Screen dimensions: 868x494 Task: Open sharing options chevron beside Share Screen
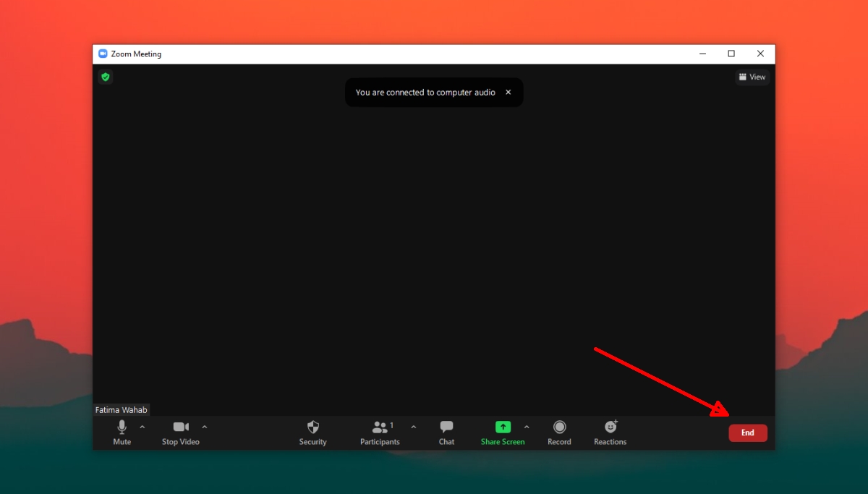coord(527,427)
